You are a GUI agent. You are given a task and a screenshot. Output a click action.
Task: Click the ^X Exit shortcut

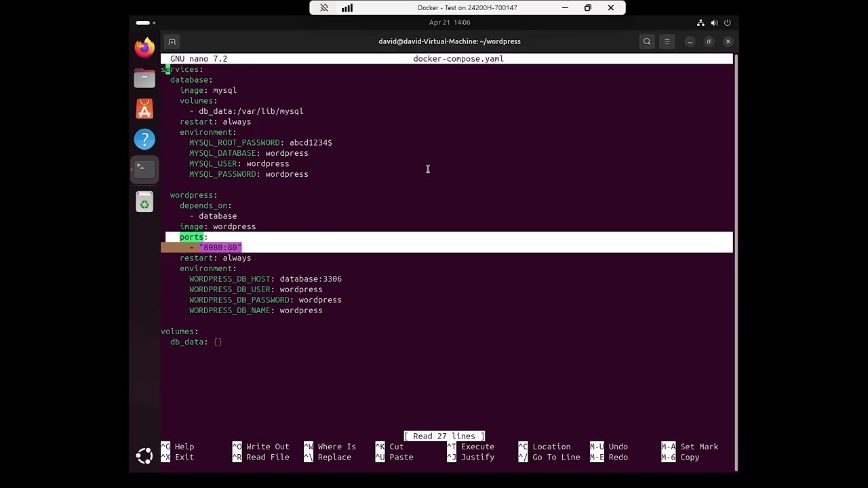click(x=178, y=457)
